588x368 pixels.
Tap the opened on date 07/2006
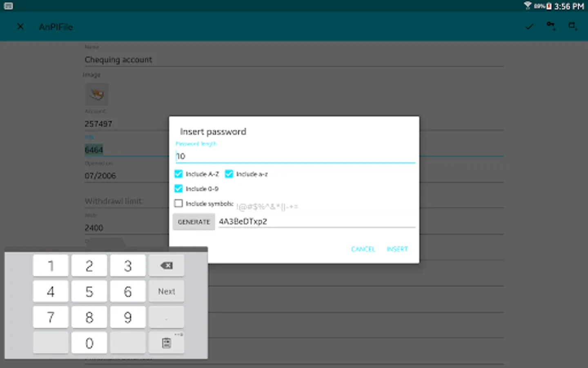(100, 176)
